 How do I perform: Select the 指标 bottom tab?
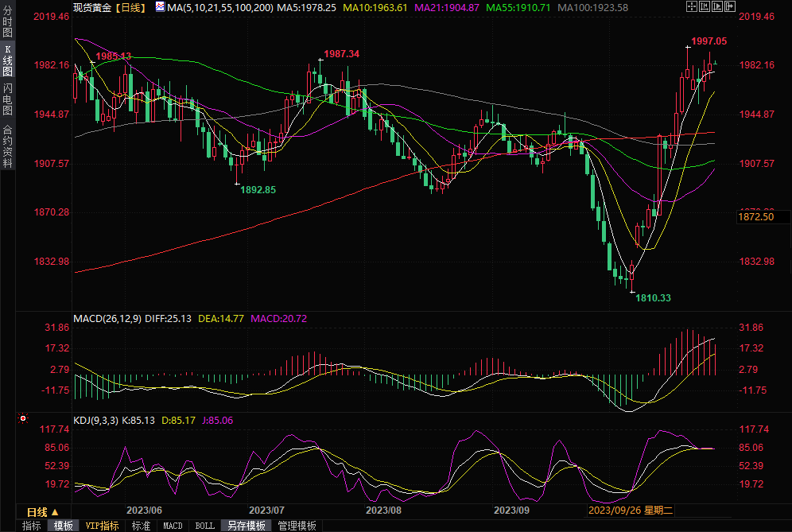point(32,526)
